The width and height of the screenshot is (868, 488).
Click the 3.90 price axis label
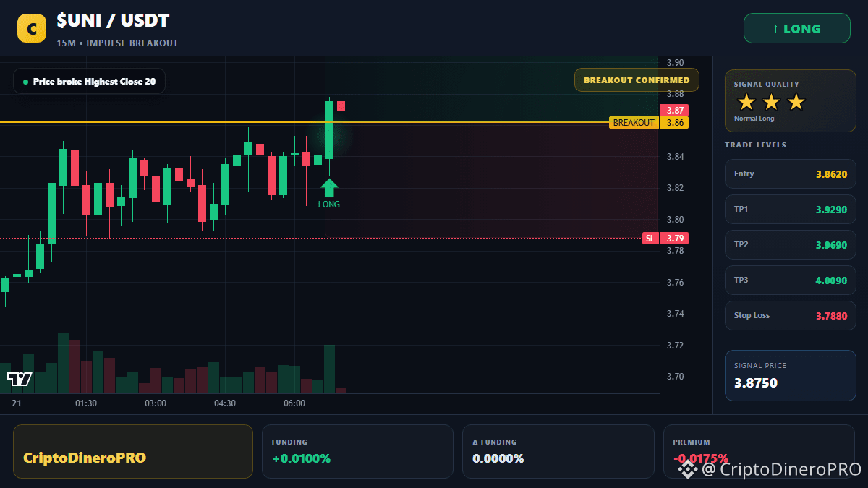pyautogui.click(x=676, y=63)
